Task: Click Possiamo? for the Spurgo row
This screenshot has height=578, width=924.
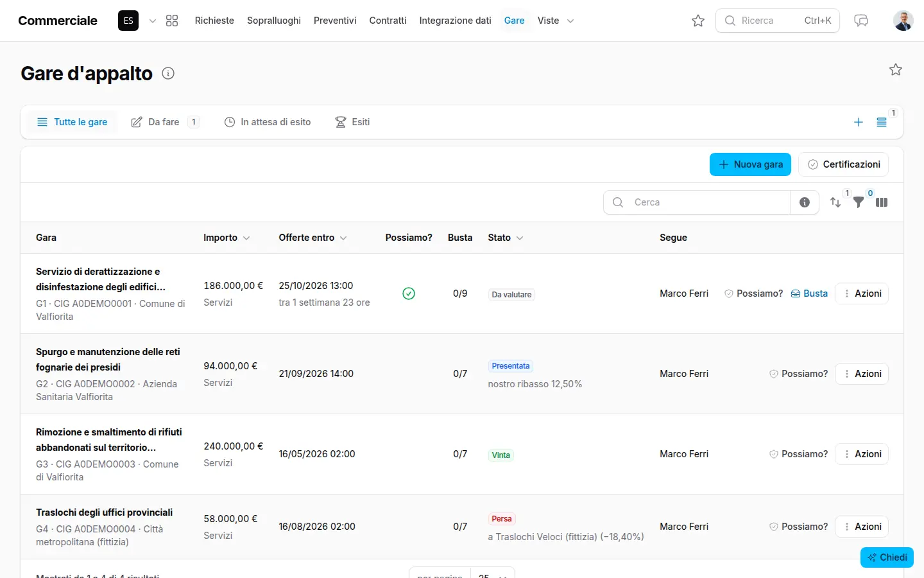Action: coord(798,374)
